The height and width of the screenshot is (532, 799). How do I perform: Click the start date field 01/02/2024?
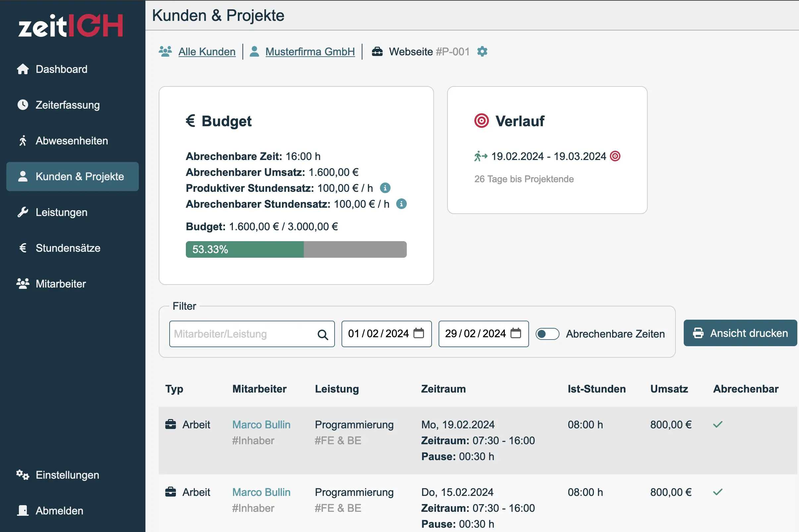pos(387,334)
